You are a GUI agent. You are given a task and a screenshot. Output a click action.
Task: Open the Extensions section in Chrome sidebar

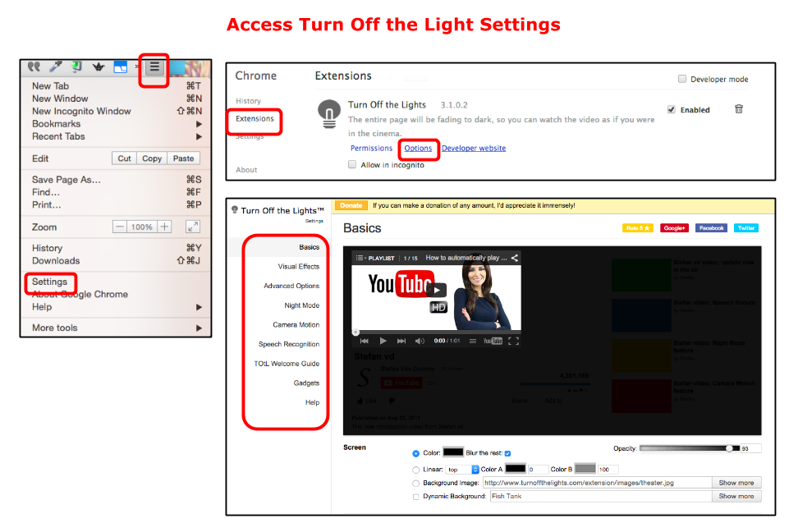click(x=255, y=119)
